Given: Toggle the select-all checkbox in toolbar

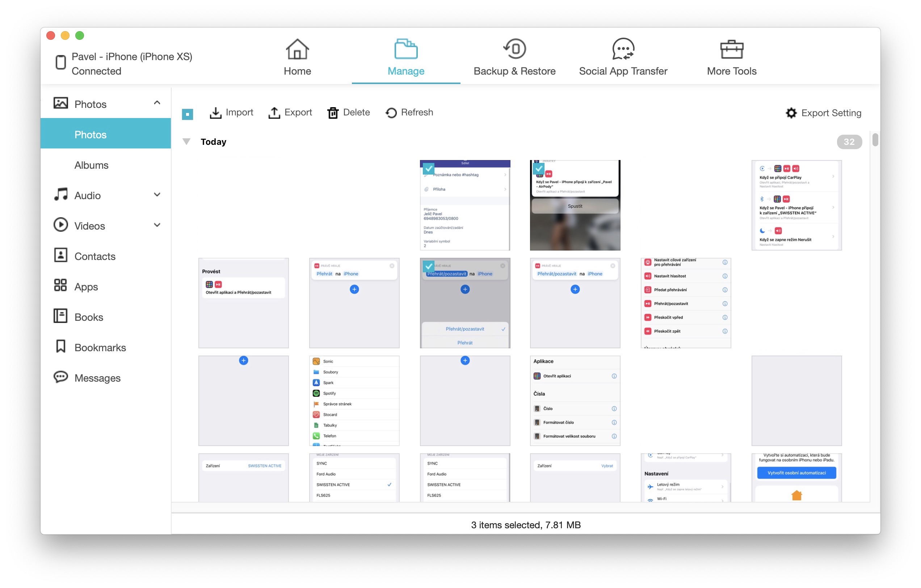Looking at the screenshot, I should tap(188, 114).
